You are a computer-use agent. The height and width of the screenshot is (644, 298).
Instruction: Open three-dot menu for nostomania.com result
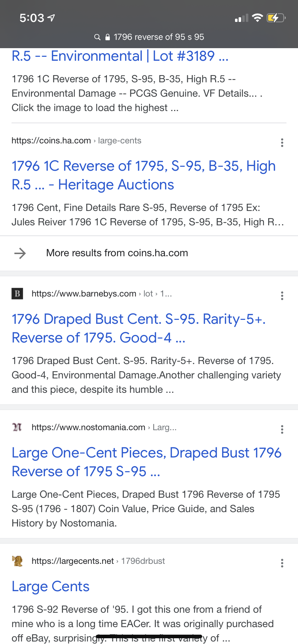(x=282, y=429)
